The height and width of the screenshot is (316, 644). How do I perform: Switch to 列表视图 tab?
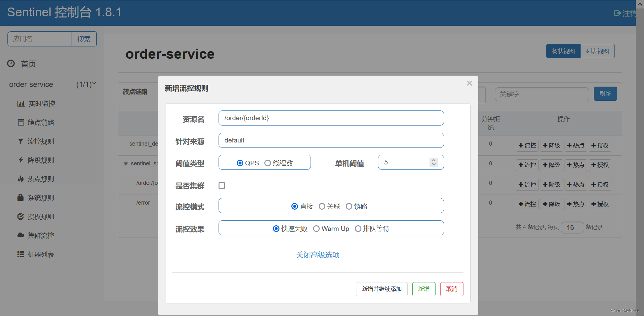point(597,51)
